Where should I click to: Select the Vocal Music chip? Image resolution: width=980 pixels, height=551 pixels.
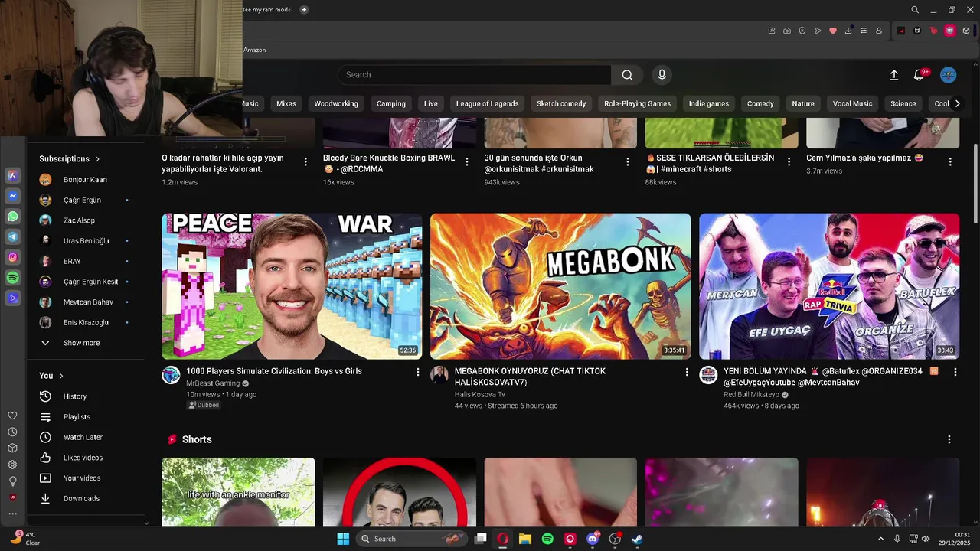pos(852,103)
